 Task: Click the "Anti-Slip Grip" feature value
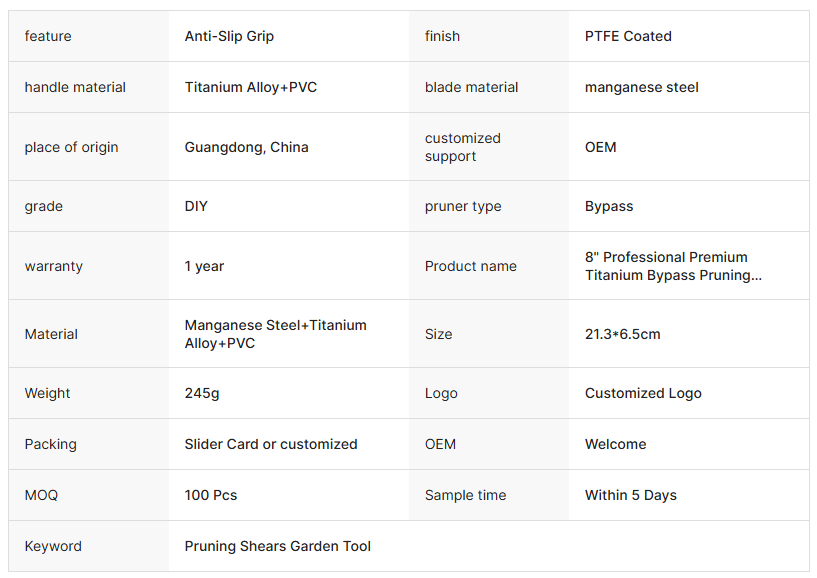coord(229,36)
